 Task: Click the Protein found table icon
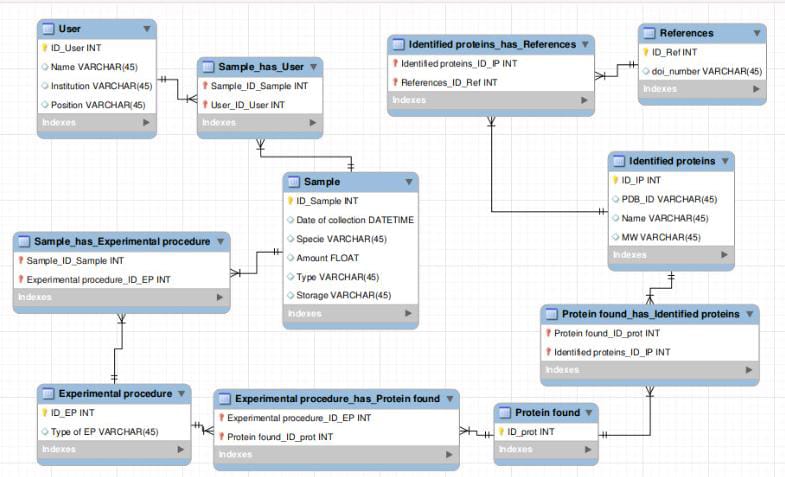(505, 413)
